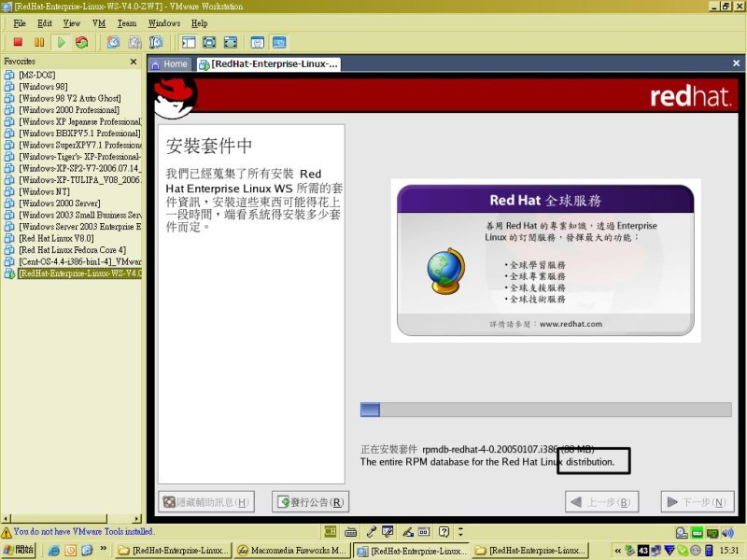Click the Favorites scrollbar right arrow
This screenshot has width=747, height=560.
(137, 518)
